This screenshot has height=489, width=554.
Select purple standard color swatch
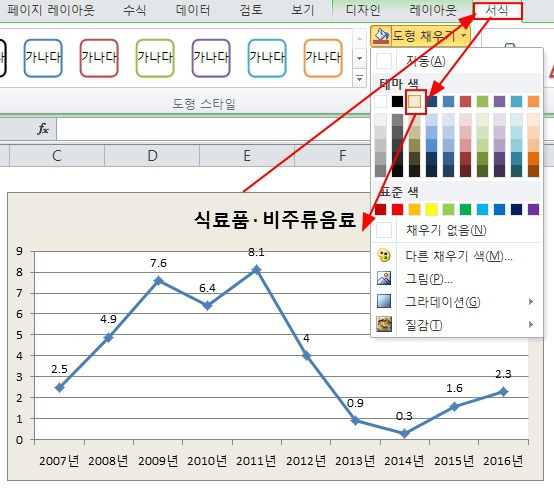[x=534, y=209]
